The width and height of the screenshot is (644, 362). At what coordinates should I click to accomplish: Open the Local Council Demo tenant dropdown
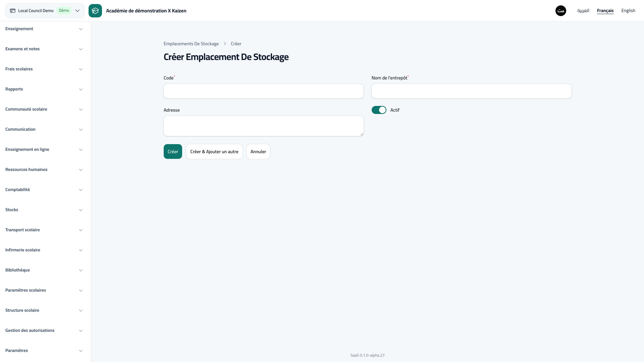click(45, 11)
